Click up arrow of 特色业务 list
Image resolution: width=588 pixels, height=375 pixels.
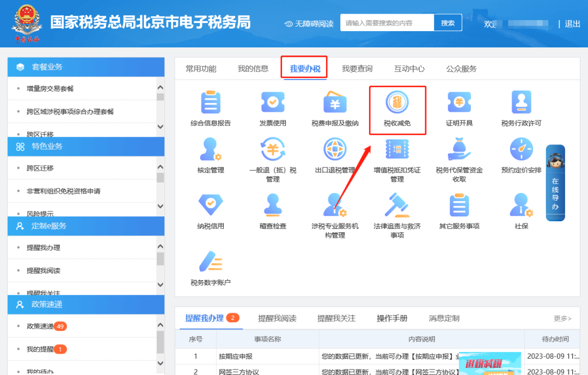click(161, 167)
